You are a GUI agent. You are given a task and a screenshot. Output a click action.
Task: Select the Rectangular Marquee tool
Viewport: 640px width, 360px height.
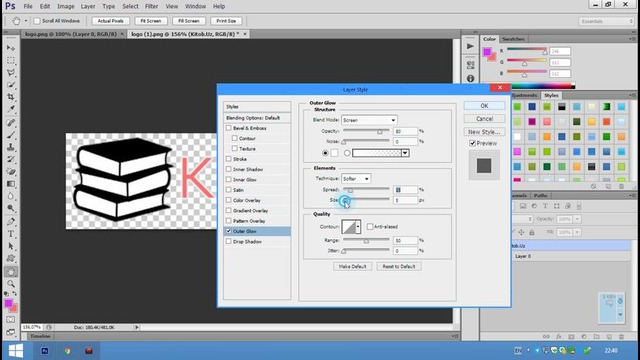(11, 60)
